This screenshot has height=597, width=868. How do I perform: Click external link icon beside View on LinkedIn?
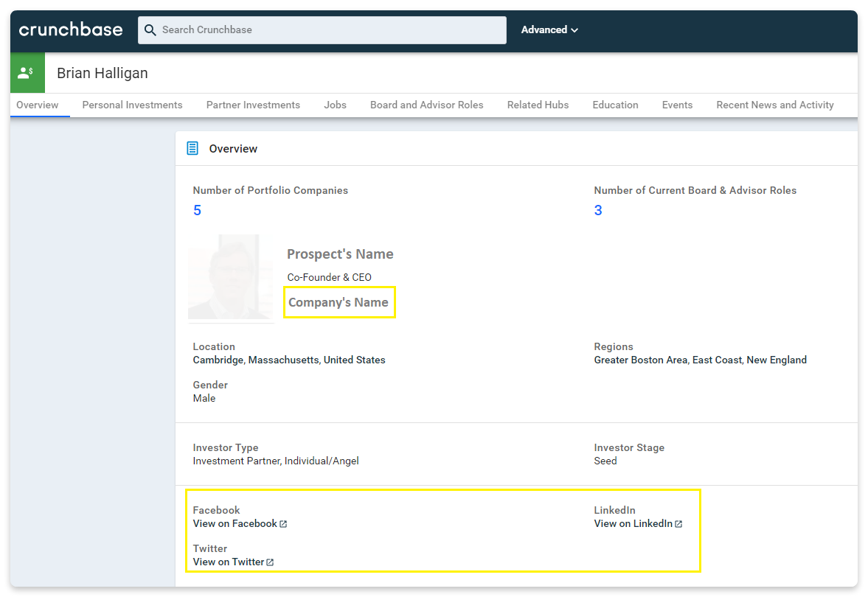click(x=678, y=524)
